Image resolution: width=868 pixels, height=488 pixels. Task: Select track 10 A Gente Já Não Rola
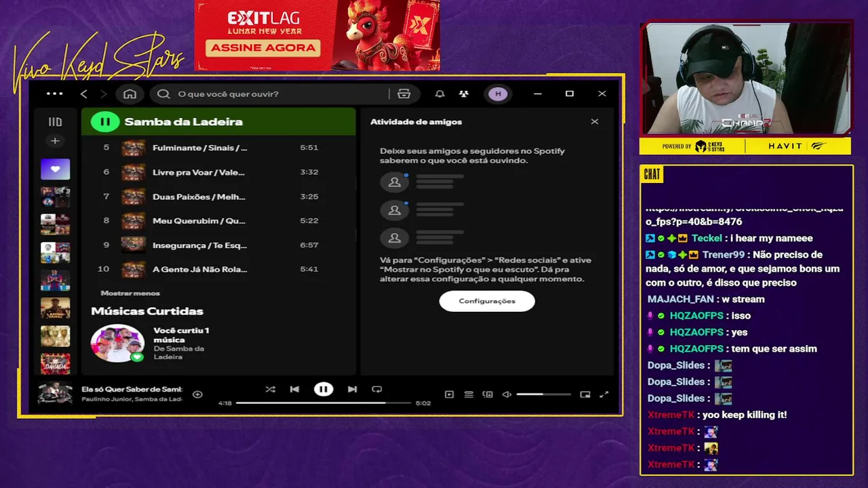[x=218, y=269]
